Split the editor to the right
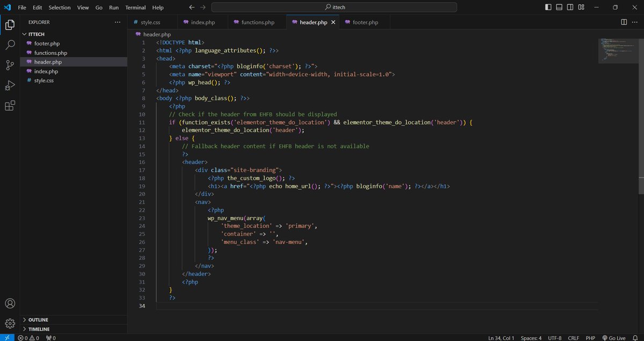 [x=624, y=22]
